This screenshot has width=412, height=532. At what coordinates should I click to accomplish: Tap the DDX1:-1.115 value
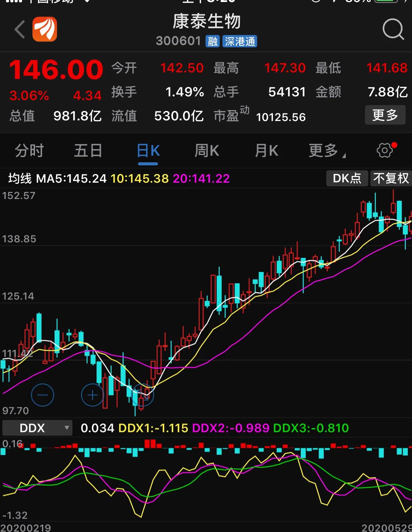point(153,428)
